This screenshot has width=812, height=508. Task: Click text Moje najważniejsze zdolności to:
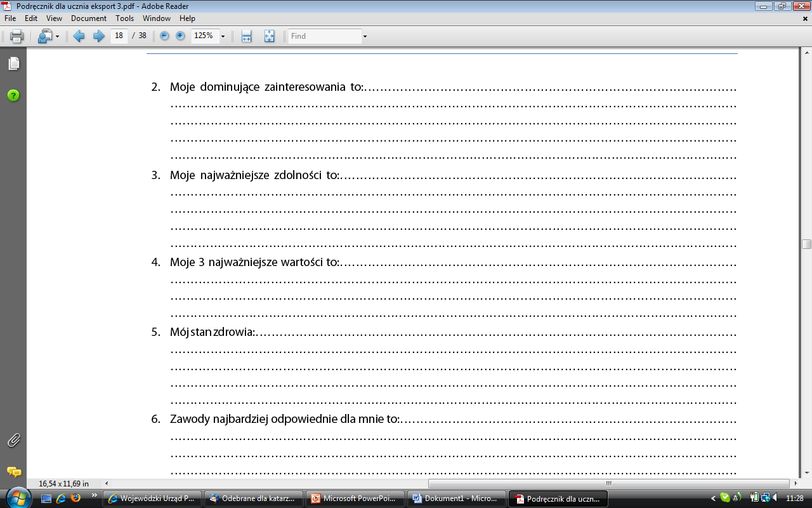255,175
